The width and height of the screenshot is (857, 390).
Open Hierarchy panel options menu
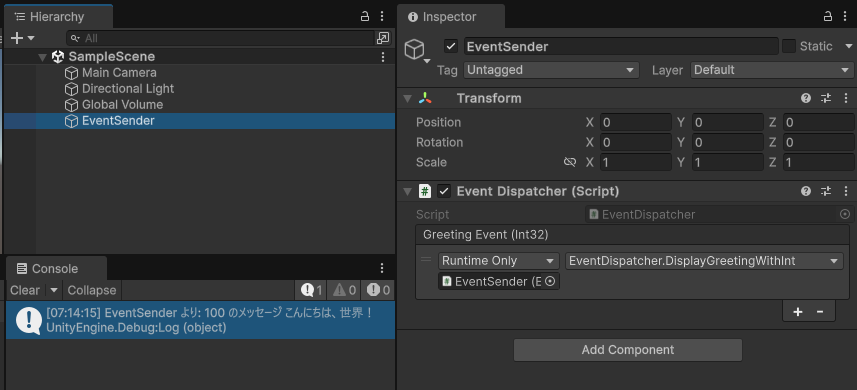click(382, 16)
